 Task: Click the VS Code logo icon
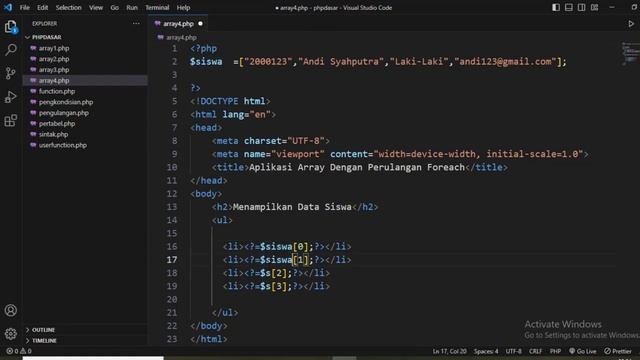tap(8, 7)
